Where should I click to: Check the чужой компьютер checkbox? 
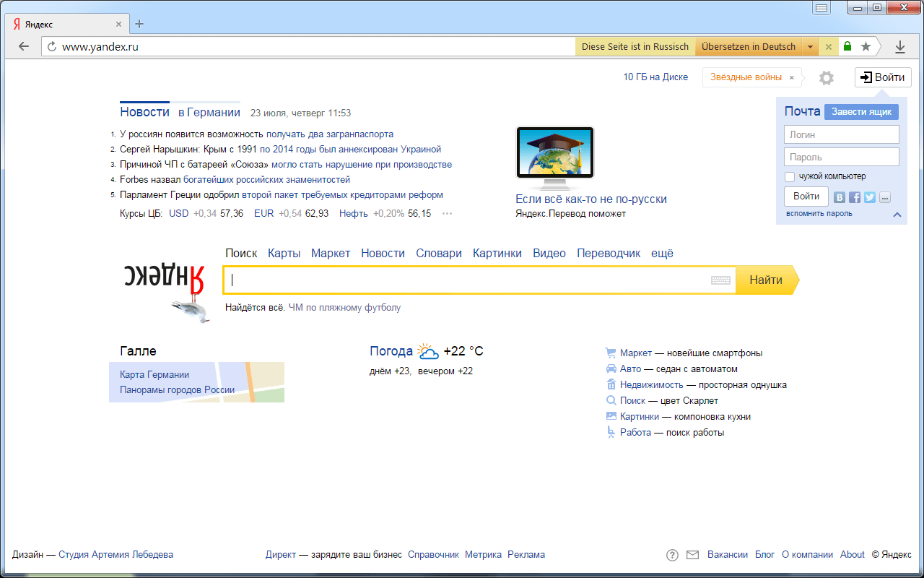pos(790,176)
